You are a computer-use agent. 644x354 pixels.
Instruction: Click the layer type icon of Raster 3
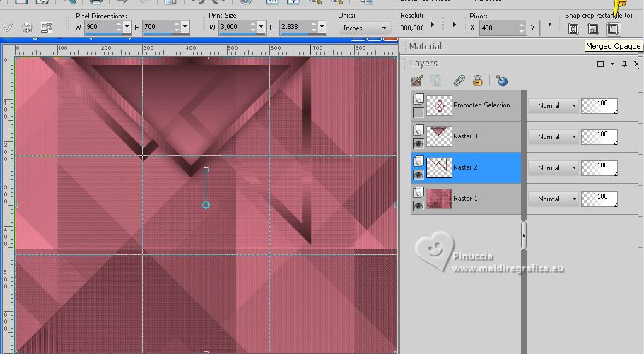(x=418, y=130)
